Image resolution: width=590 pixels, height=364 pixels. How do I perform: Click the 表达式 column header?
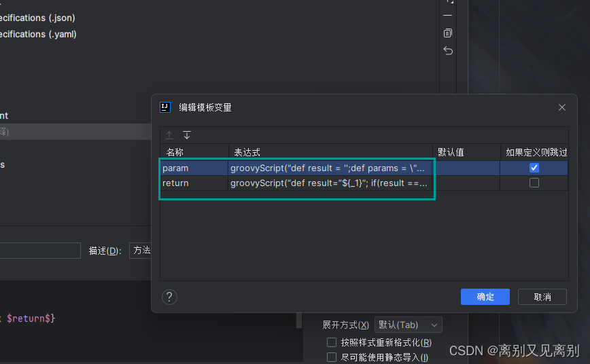coord(330,152)
